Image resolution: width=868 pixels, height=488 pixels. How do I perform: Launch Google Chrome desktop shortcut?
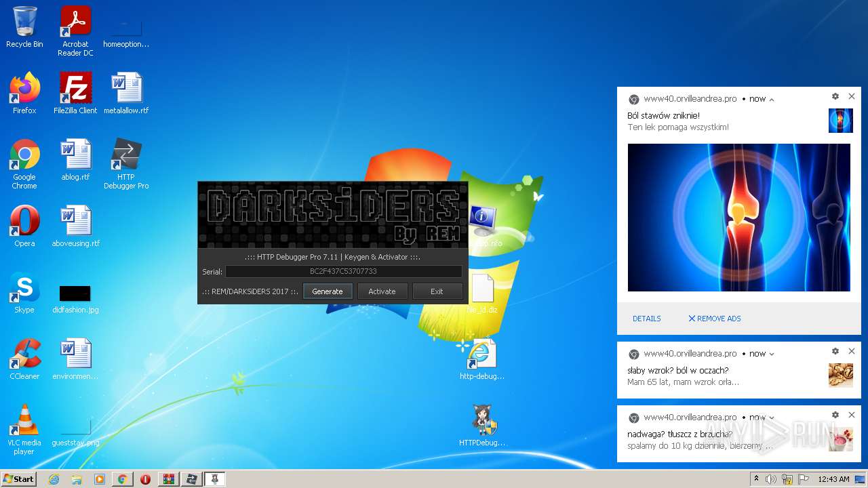(x=24, y=163)
